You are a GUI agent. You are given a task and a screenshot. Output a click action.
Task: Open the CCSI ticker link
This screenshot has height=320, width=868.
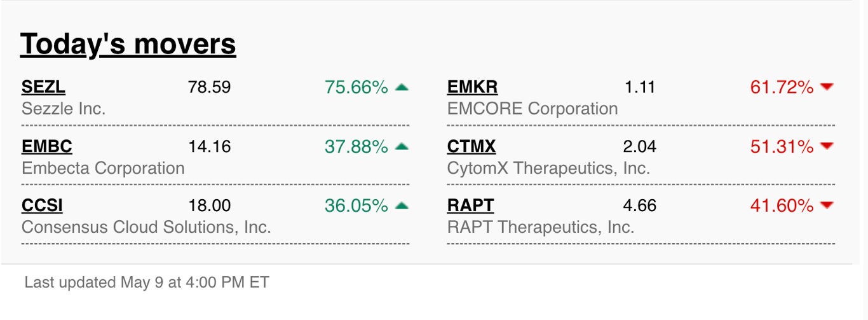coord(42,205)
